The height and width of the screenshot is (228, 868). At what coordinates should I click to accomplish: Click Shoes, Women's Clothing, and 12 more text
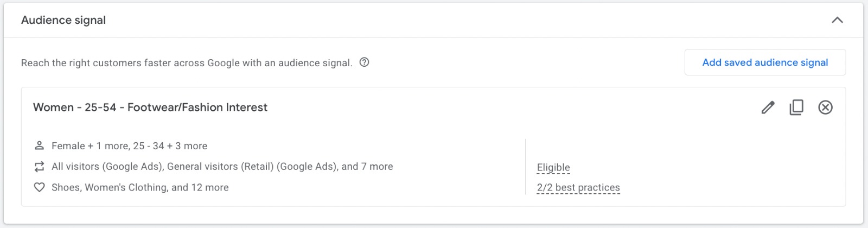140,187
